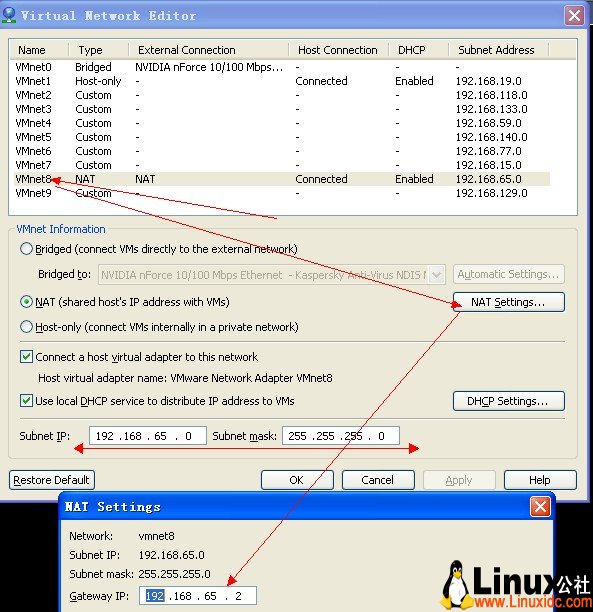Click the Cancel button

[378, 480]
